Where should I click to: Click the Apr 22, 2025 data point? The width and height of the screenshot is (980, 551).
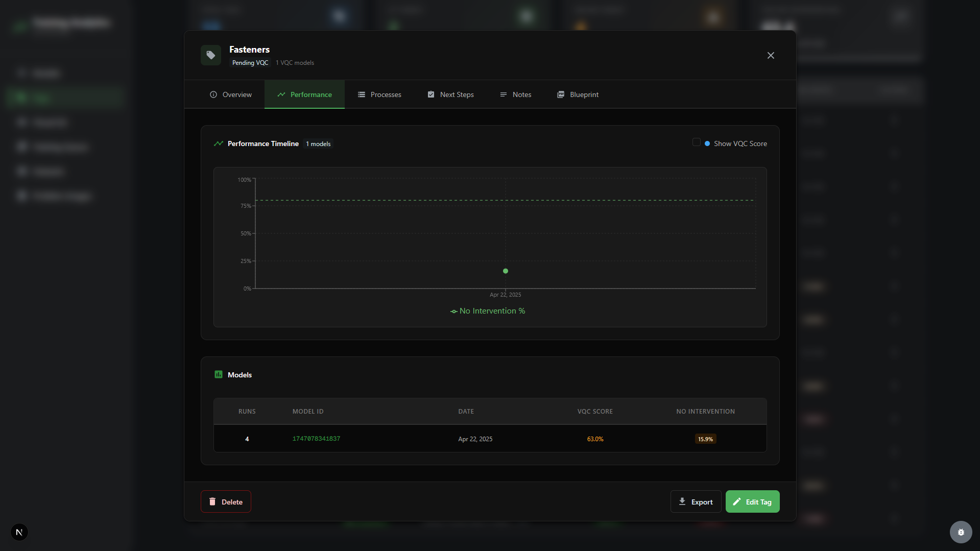(x=506, y=271)
